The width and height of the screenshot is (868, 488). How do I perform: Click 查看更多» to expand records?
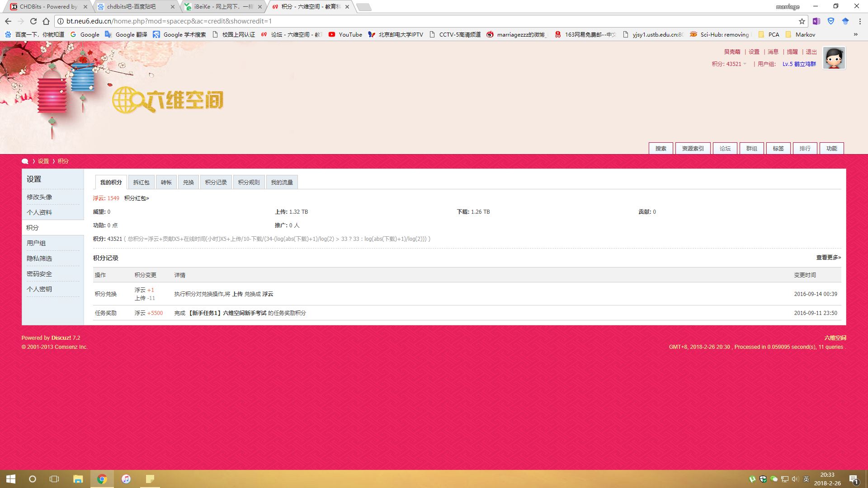[828, 258]
